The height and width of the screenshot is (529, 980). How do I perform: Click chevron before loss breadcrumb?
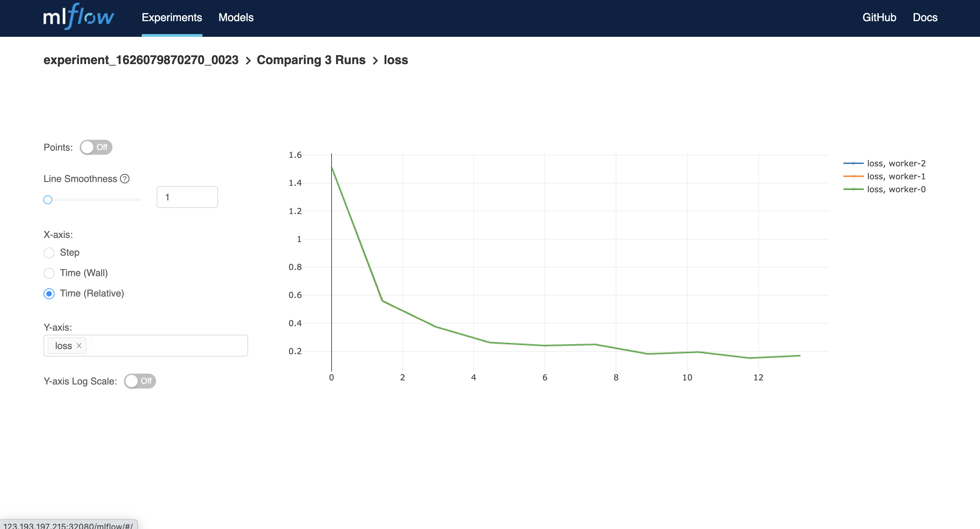(x=375, y=61)
